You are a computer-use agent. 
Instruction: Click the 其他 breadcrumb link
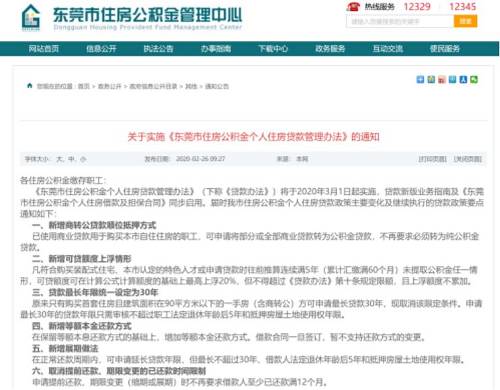(x=191, y=86)
